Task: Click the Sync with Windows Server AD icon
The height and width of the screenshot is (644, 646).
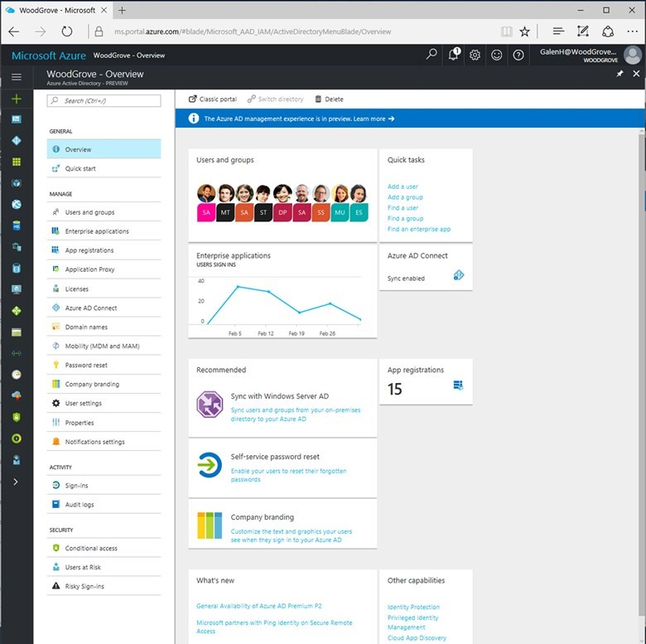Action: point(210,404)
